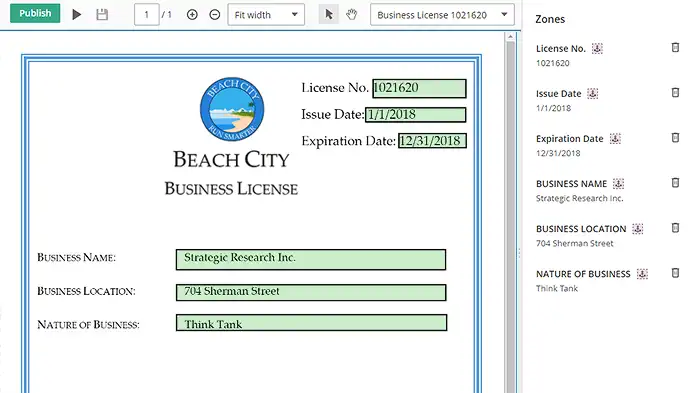Delete the License No. zone
696x393 pixels.
(675, 47)
